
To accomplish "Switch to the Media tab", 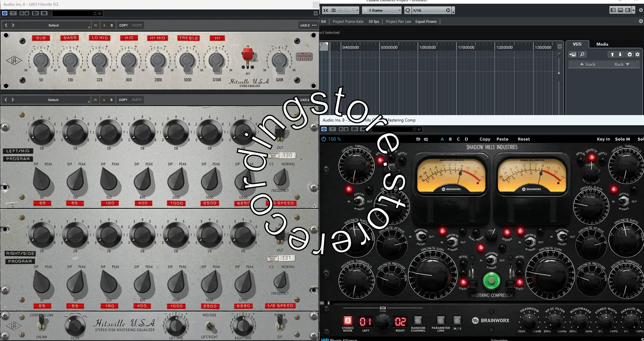I will [x=602, y=44].
